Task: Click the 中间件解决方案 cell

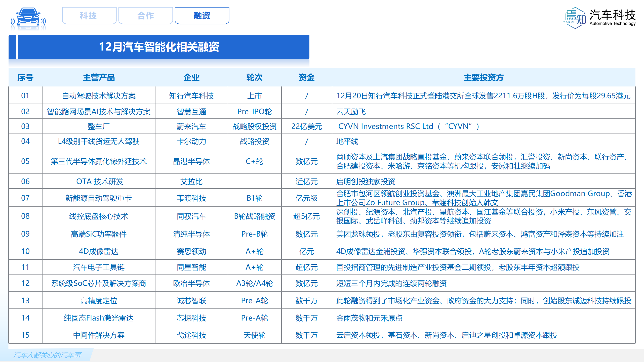Action: pos(99,335)
